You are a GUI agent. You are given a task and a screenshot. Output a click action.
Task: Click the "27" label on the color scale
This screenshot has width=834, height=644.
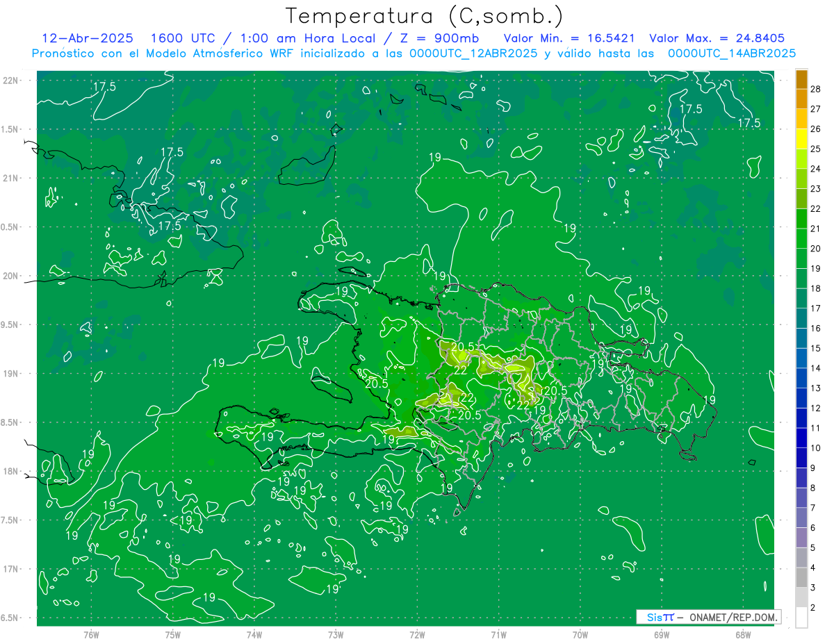click(816, 109)
